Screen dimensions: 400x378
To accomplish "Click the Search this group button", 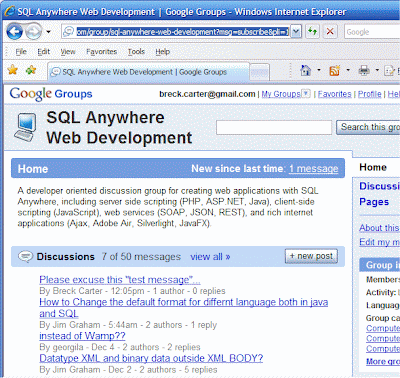I will click(368, 127).
